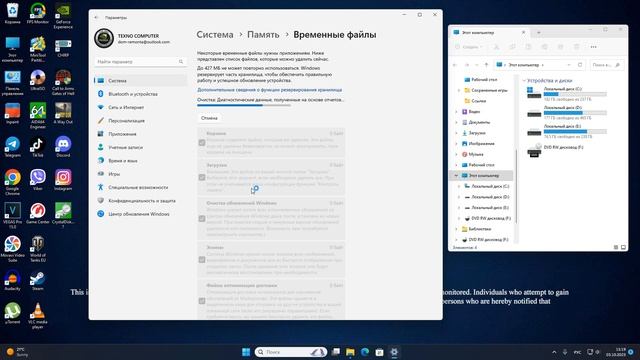The height and width of the screenshot is (360, 640).
Task: Open Сеть и Интернет in Settings sidebar
Action: (140, 107)
